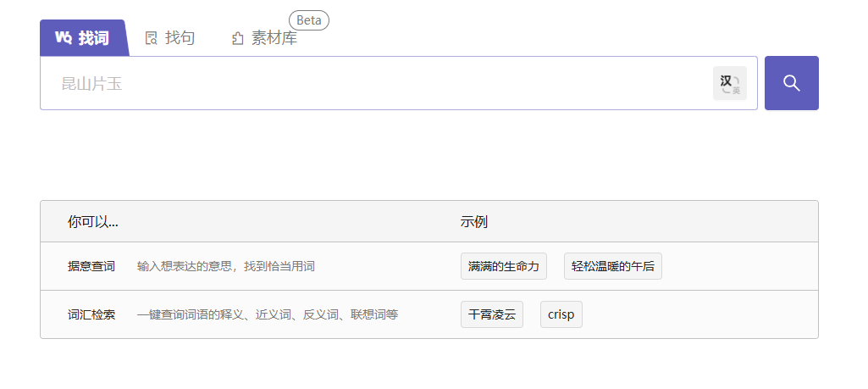Click the magnifier search button
This screenshot has height=389, width=868.
tap(791, 83)
